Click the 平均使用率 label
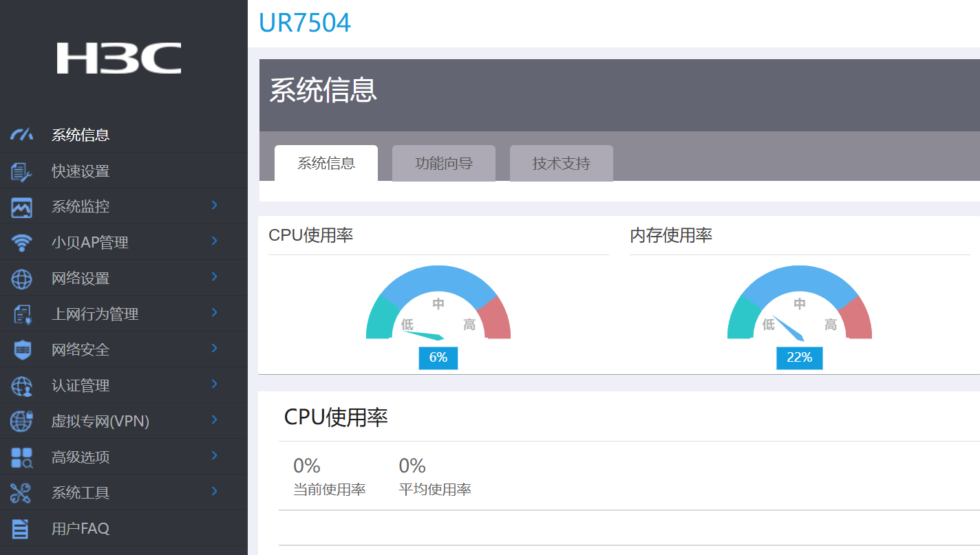Viewport: 980px width, 555px height. point(435,490)
